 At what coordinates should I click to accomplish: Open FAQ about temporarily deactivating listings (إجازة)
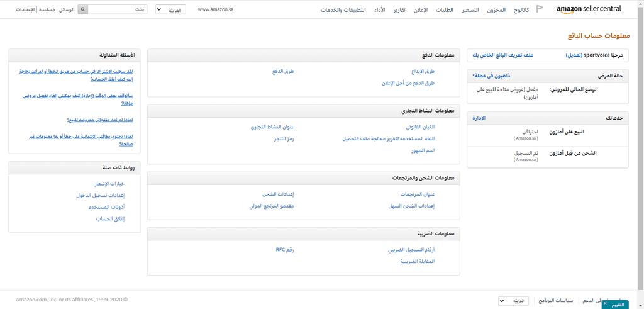[77, 99]
